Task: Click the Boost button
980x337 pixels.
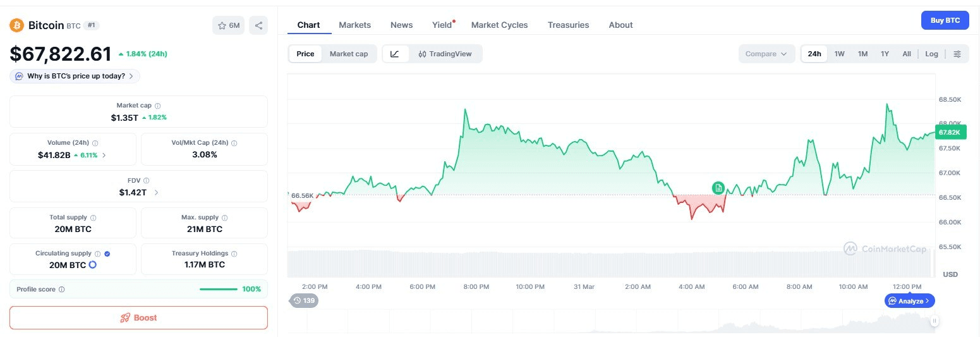Action: [138, 317]
